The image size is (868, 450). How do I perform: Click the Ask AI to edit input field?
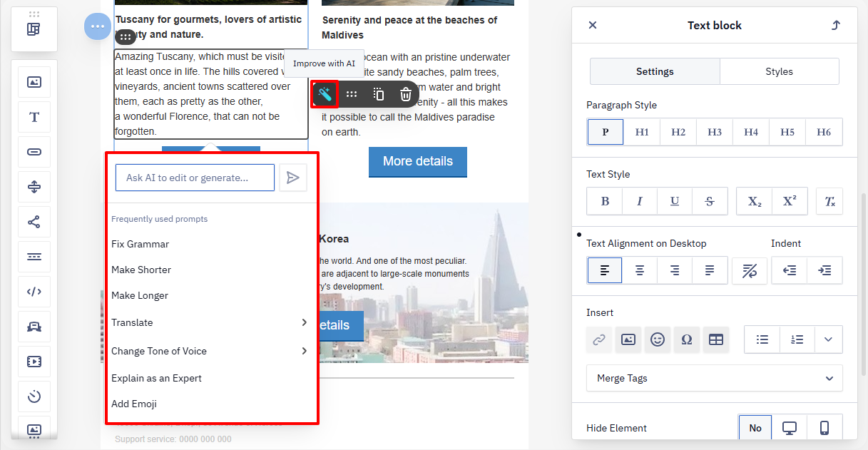(195, 178)
